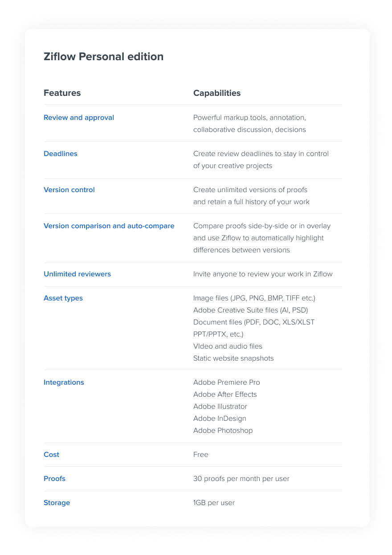
Task: Click the Capabilities column header
Action: [x=217, y=93]
